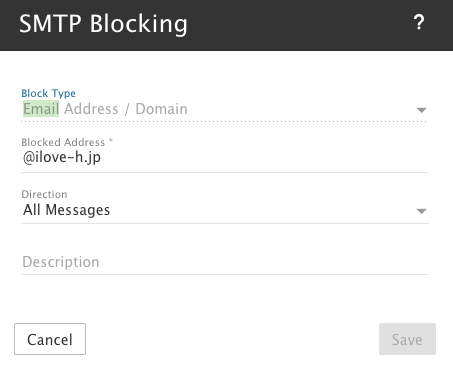Open the Email Address / Domain selector

point(225,109)
